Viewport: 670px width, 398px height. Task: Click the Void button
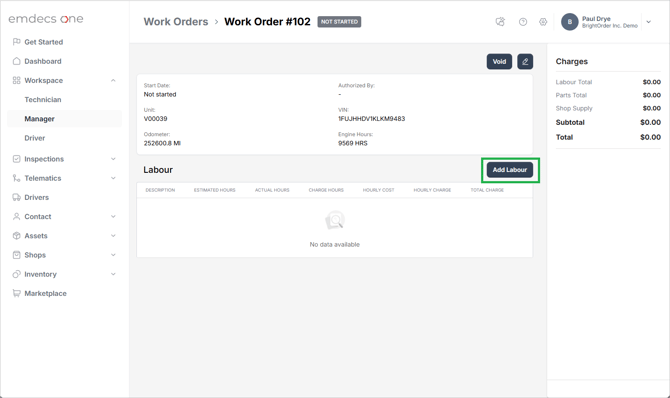coord(499,62)
